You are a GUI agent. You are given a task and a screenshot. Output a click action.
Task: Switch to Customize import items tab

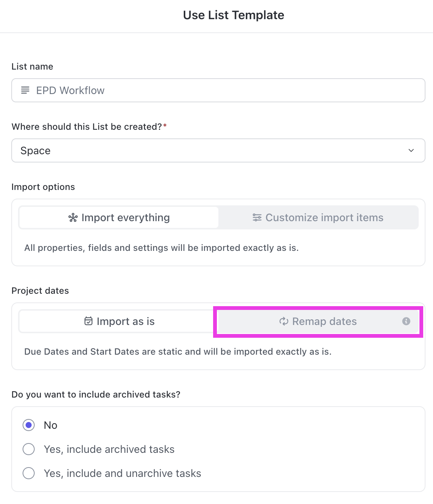coord(318,217)
